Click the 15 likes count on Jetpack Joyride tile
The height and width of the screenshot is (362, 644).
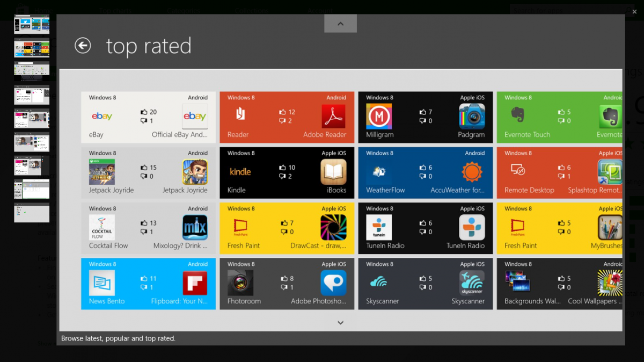coord(153,168)
